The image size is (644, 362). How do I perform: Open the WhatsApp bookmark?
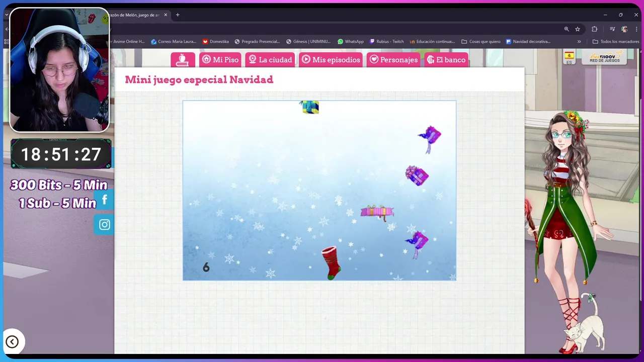click(x=351, y=42)
